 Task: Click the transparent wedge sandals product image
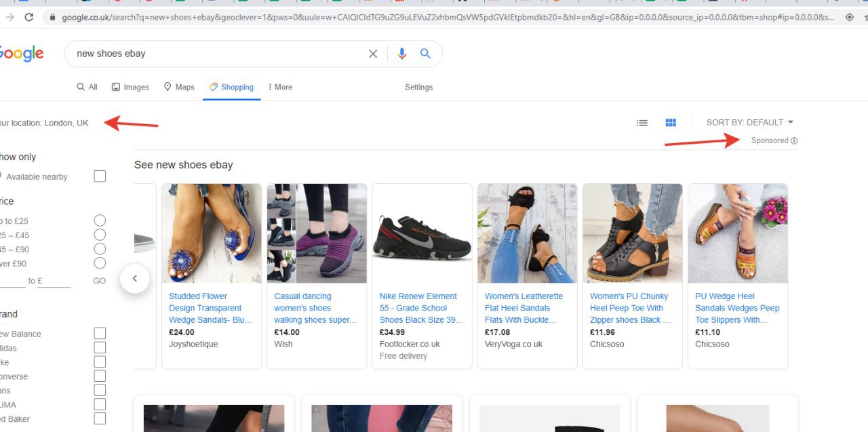(212, 233)
